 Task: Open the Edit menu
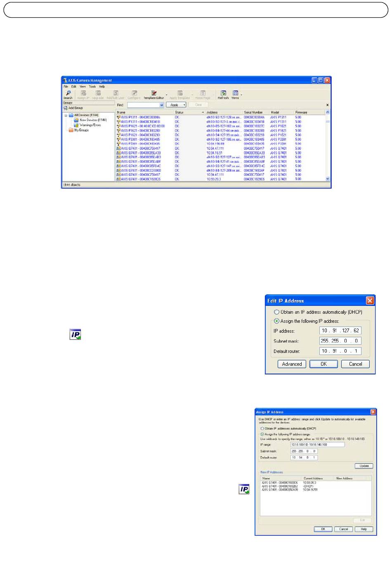[74, 87]
